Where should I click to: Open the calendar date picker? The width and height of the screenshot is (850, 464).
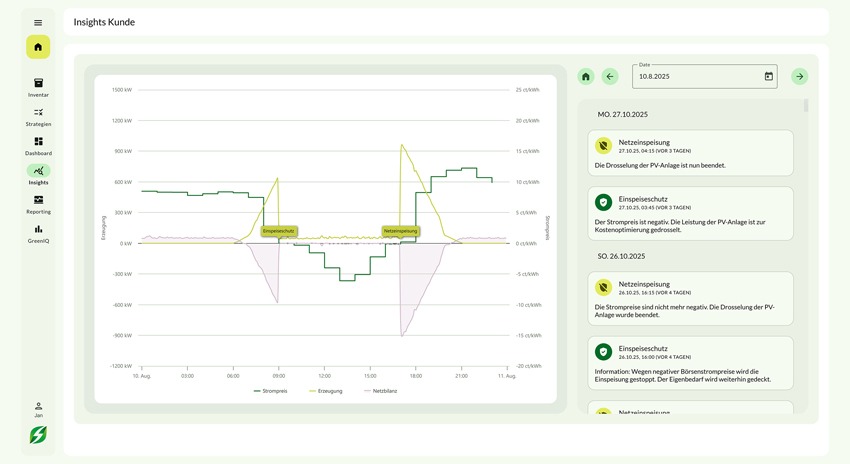click(x=768, y=76)
